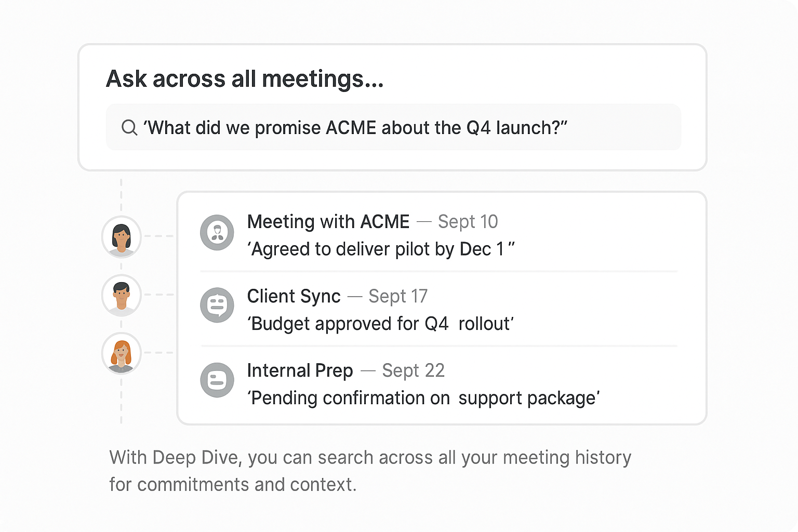Click the Deep Dive description text
This screenshot has height=532, width=798.
coord(370,458)
